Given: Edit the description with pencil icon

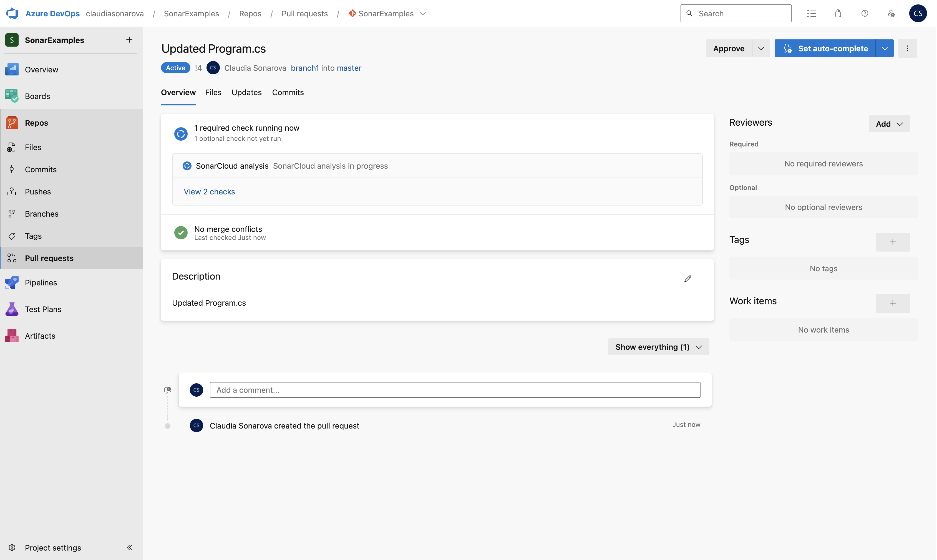Looking at the screenshot, I should point(688,278).
